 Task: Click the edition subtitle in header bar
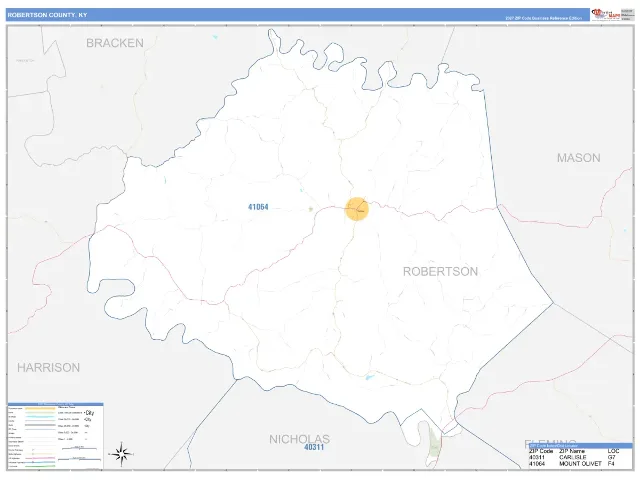point(543,18)
